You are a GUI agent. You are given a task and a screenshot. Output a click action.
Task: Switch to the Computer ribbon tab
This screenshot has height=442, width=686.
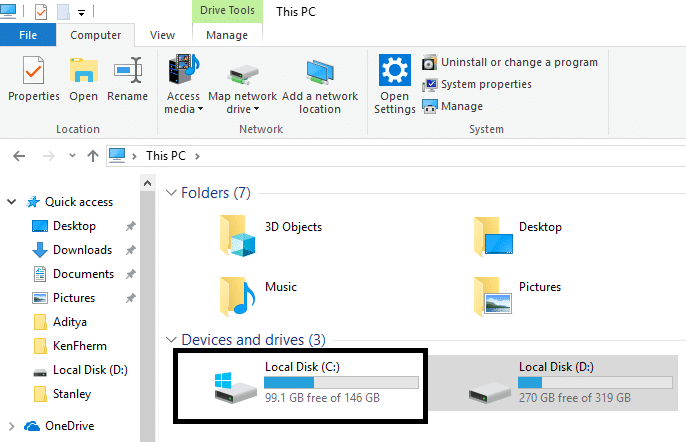point(95,35)
